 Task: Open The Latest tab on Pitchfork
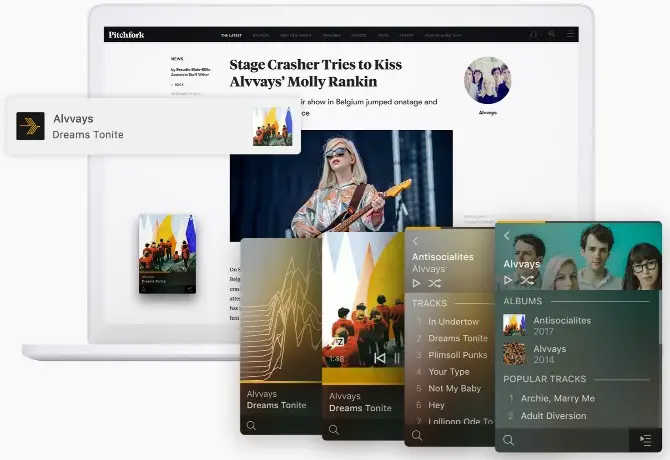click(231, 35)
